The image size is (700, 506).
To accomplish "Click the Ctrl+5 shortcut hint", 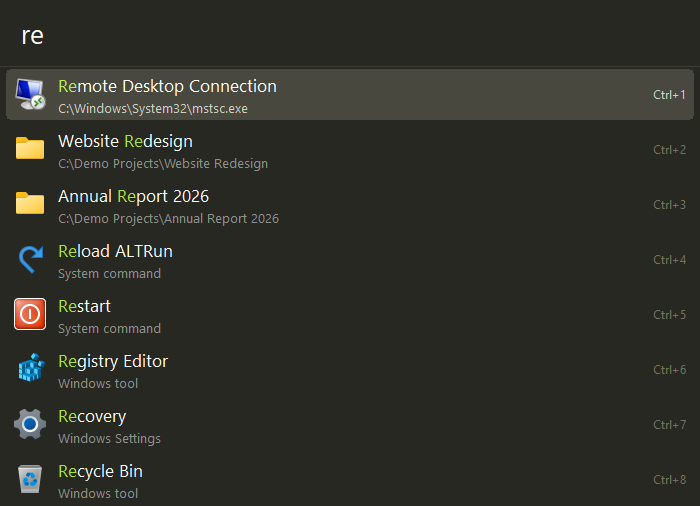I will tap(669, 314).
